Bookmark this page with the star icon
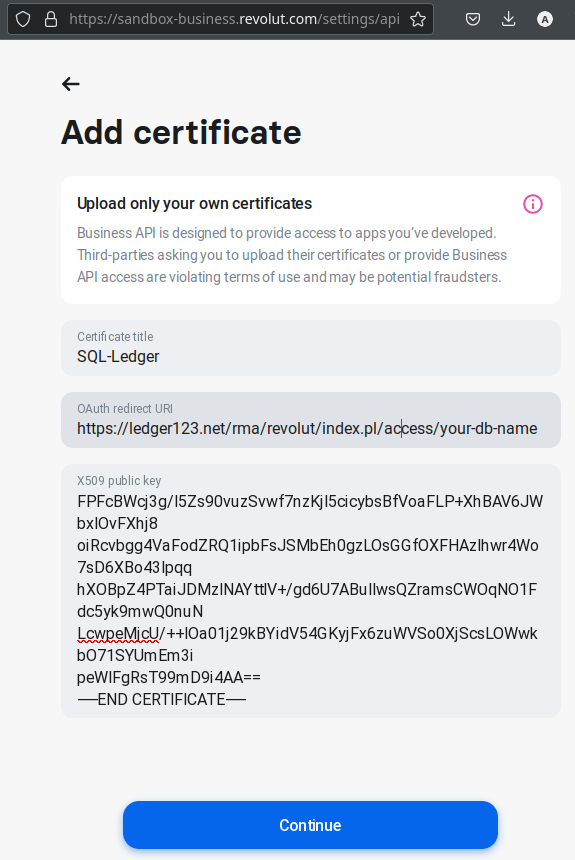 click(418, 19)
